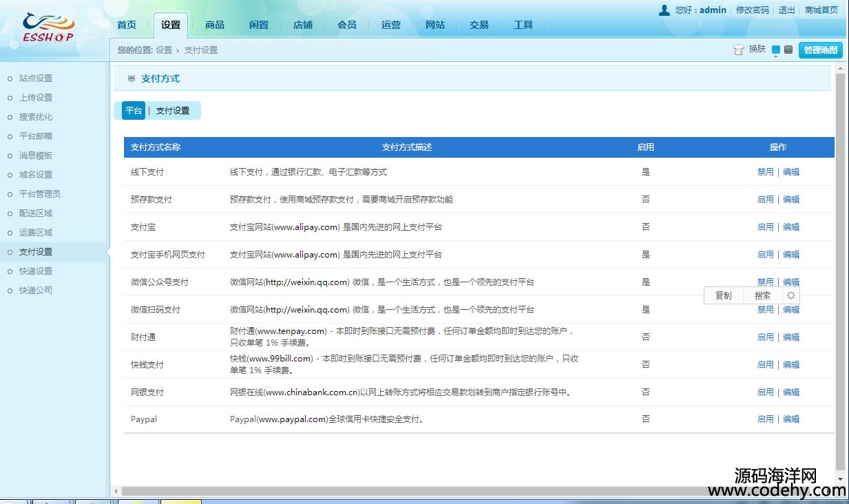Edit the 快钱支付 payment method

[791, 365]
